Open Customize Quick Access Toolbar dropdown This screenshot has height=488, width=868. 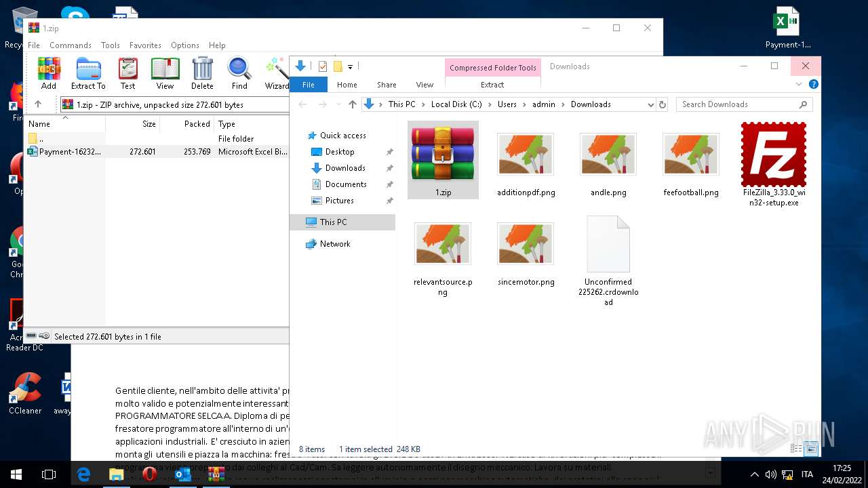tap(351, 66)
